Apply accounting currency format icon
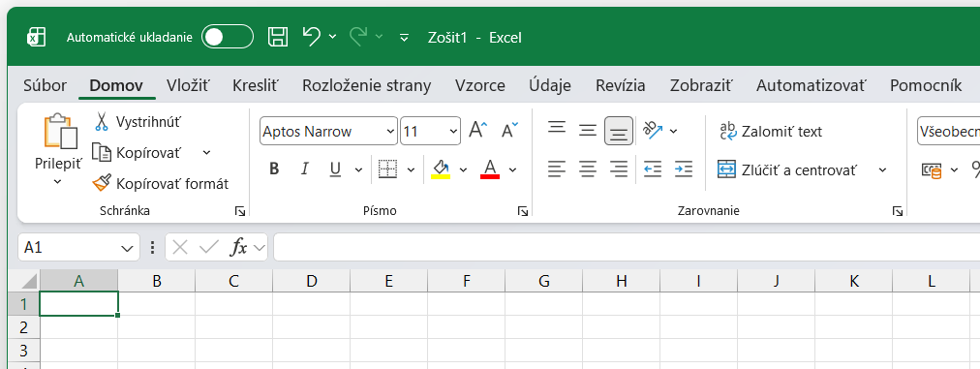The height and width of the screenshot is (369, 980). (x=932, y=169)
